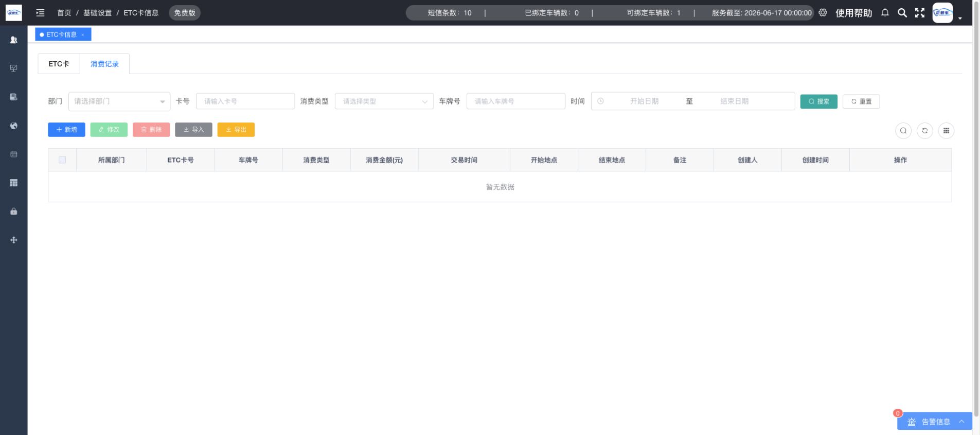Click the 创建时间 column header
Screen dimensions: 980x435
(815, 160)
